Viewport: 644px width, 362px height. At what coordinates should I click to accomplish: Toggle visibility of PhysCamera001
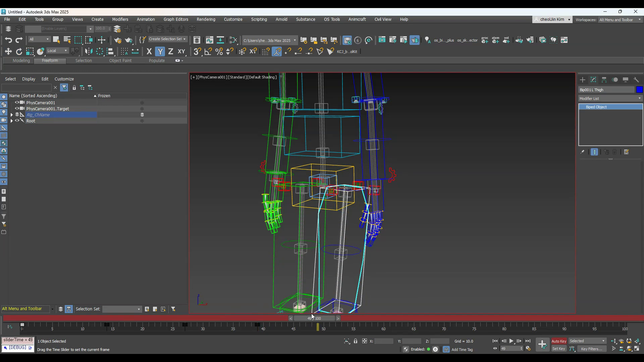click(x=17, y=103)
